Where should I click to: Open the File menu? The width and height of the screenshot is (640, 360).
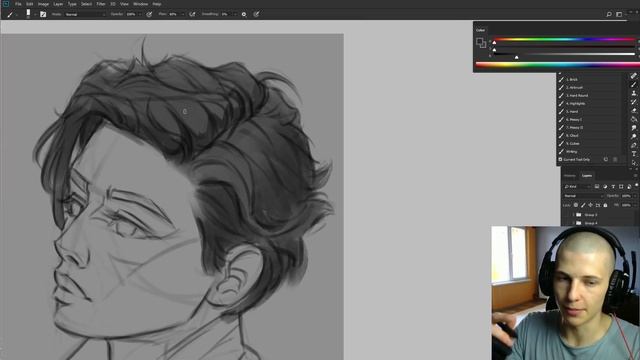(18, 4)
